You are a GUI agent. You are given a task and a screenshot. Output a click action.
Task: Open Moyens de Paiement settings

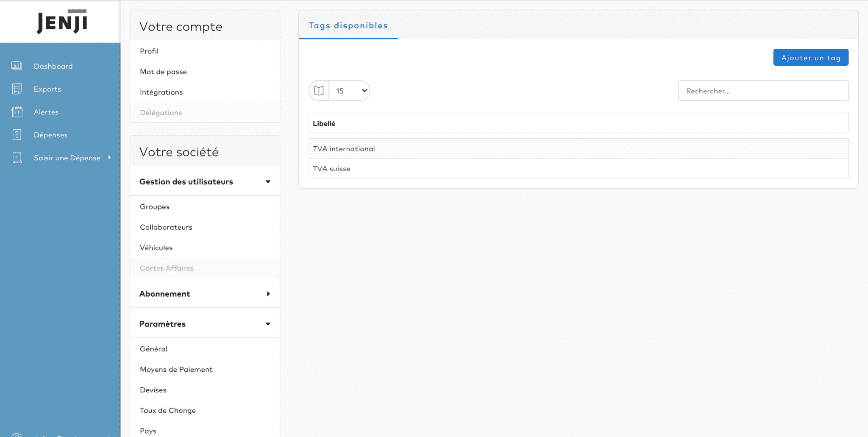pyautogui.click(x=176, y=369)
